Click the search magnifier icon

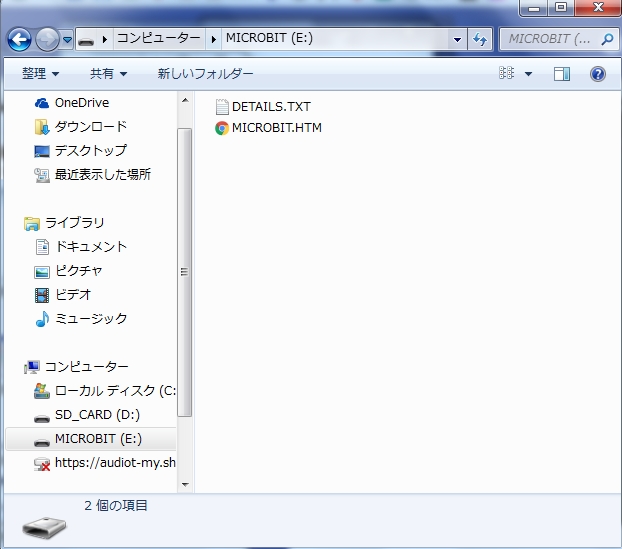tap(607, 39)
